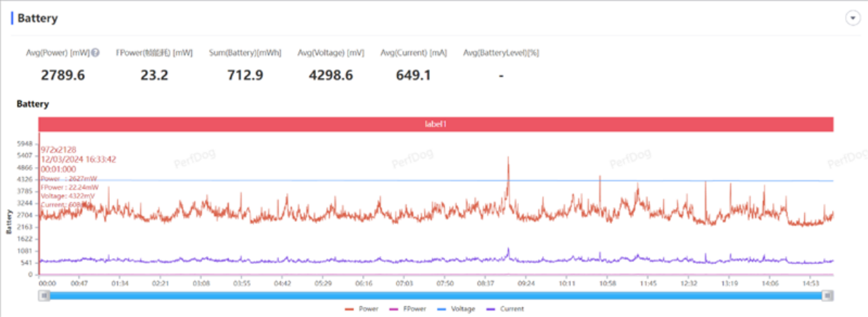Click the 07:03 tick on the time axis
Viewport: 868px width, 317px height.
404,283
